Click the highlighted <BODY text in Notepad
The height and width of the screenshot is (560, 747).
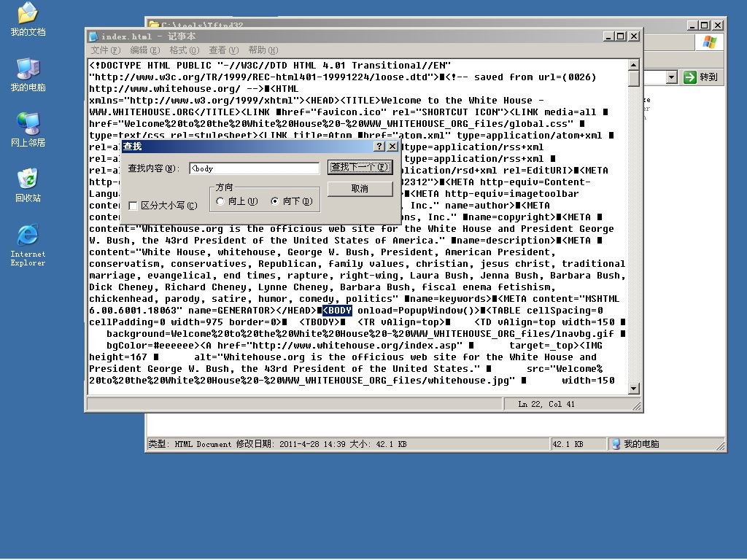click(x=337, y=311)
